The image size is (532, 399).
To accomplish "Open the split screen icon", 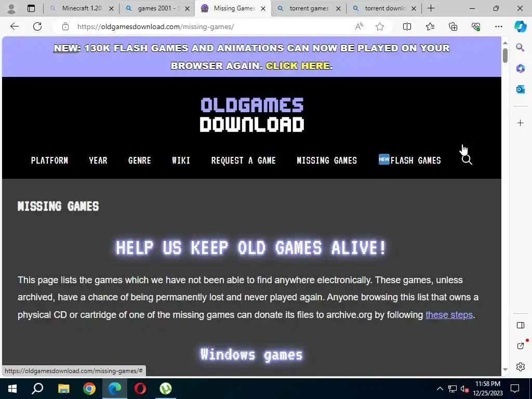I will 407,26.
